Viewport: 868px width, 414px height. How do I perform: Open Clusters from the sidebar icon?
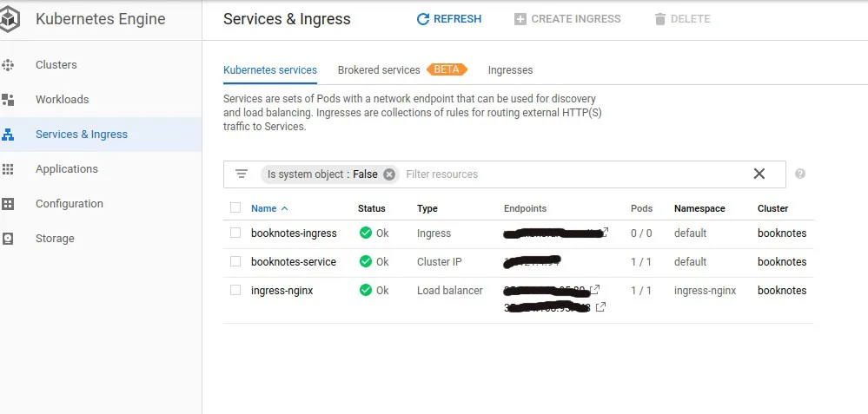point(9,65)
